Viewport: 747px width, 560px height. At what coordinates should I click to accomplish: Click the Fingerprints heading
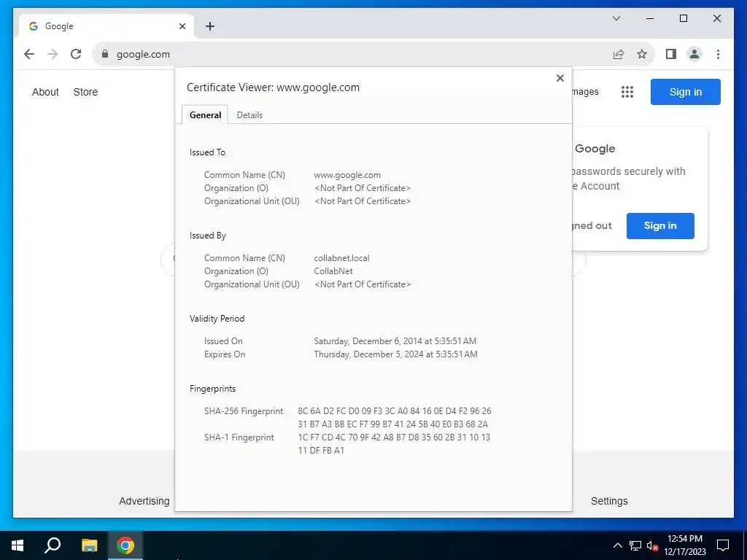coord(212,389)
